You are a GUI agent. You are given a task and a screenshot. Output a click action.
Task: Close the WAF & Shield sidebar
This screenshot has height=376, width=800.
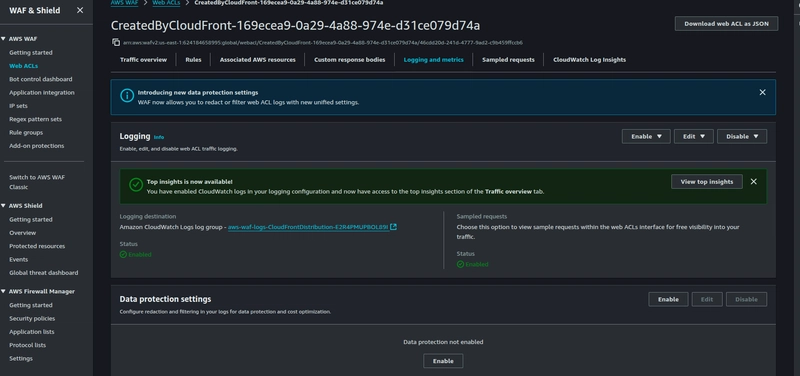coord(80,10)
